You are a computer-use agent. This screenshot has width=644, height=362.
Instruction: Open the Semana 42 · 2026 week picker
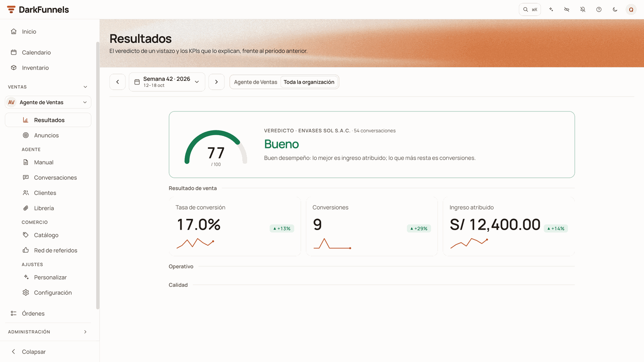[x=167, y=82]
